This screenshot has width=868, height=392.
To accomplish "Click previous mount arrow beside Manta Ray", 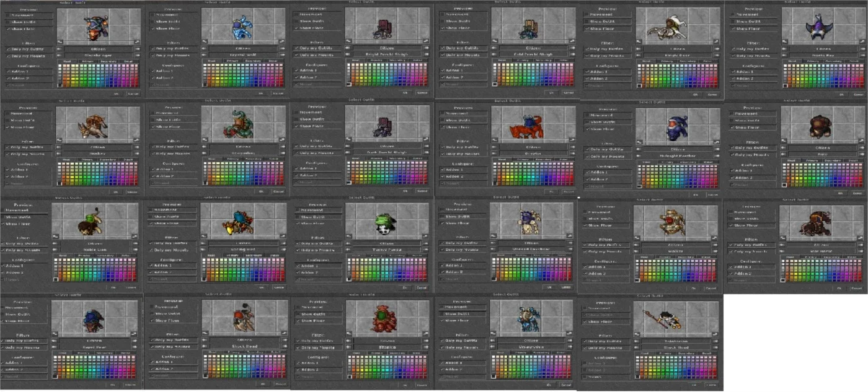I will [x=784, y=55].
